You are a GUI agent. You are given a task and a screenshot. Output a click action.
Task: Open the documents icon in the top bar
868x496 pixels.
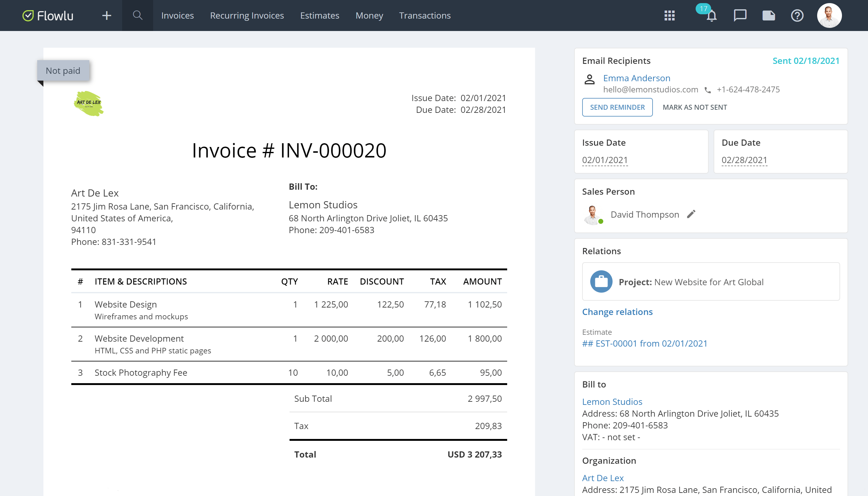[x=768, y=15]
